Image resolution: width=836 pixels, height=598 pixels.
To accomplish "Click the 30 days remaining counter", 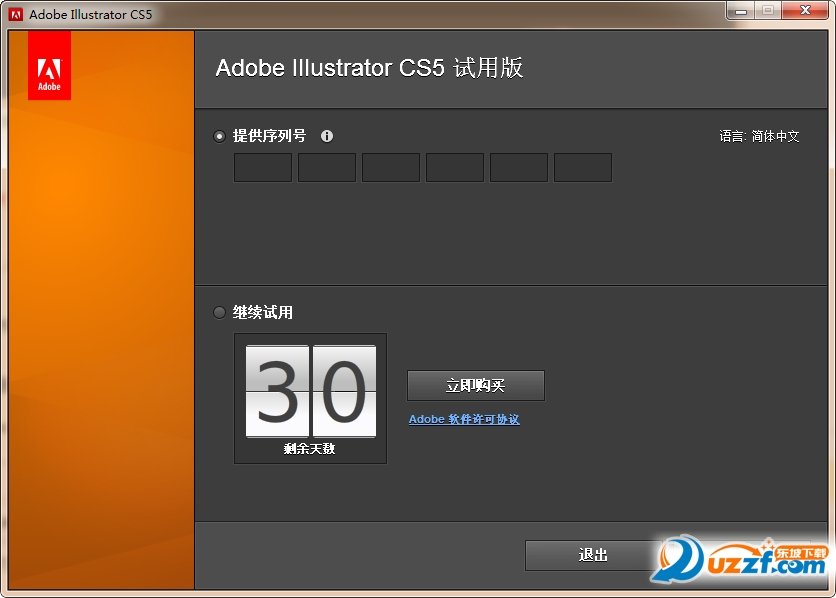I will pyautogui.click(x=311, y=391).
